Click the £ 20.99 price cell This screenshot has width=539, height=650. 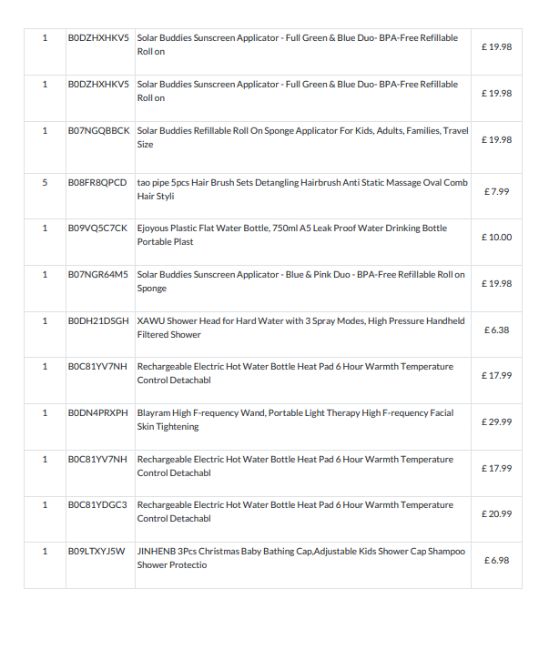pos(496,514)
